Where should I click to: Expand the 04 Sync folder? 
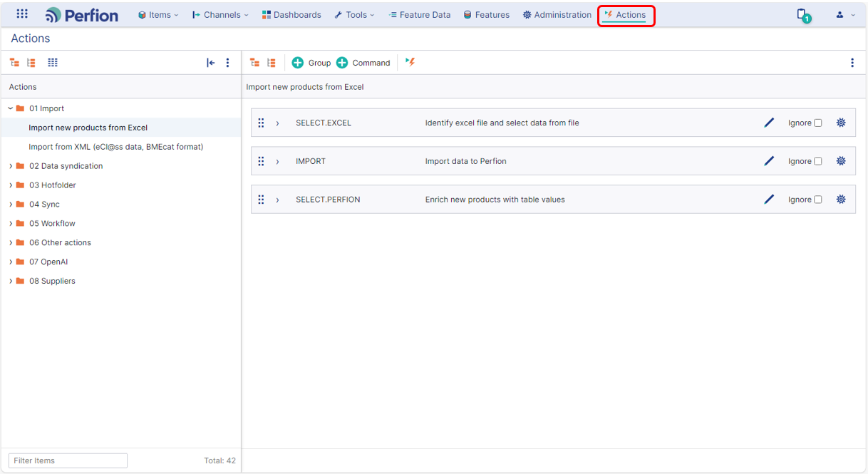pyautogui.click(x=11, y=205)
